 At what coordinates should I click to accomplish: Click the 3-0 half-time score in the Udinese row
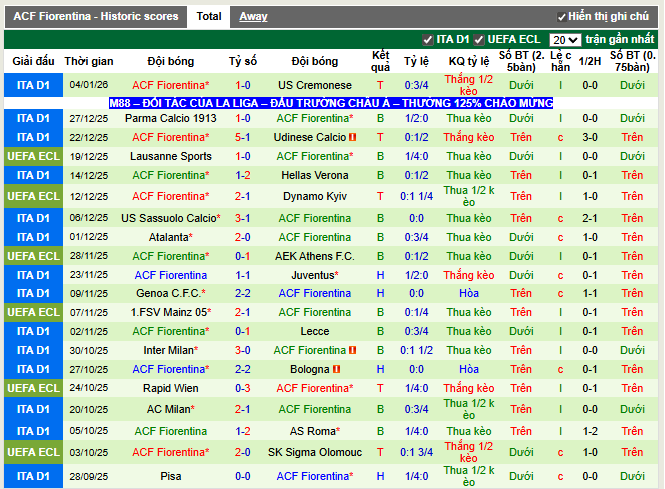[x=590, y=137]
